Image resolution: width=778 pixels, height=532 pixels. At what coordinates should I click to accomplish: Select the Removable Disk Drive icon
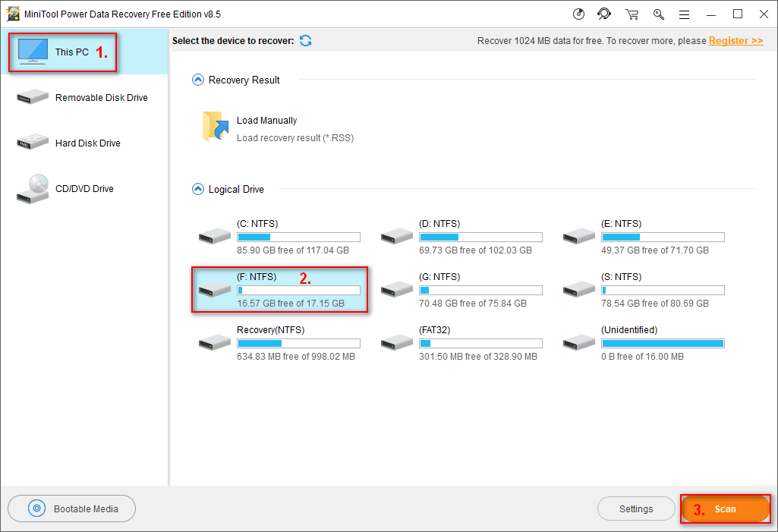point(32,97)
